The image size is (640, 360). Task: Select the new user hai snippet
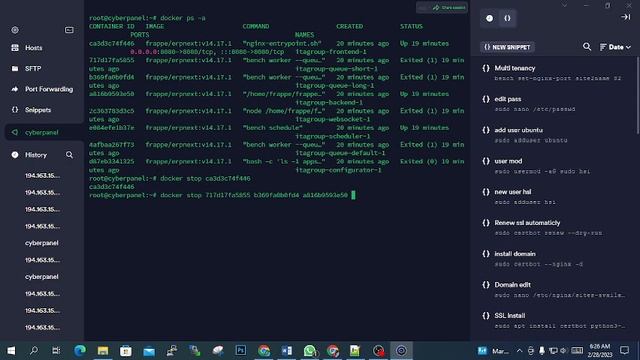(555, 196)
